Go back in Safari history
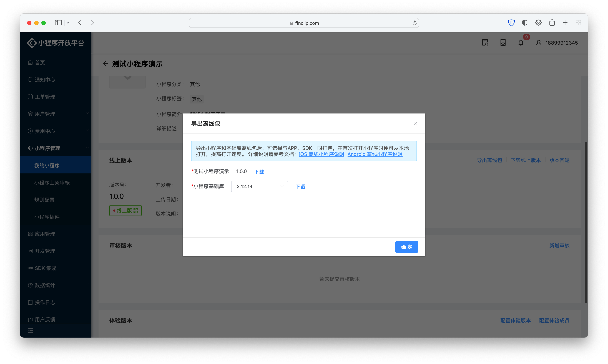The height and width of the screenshot is (364, 608). click(80, 23)
